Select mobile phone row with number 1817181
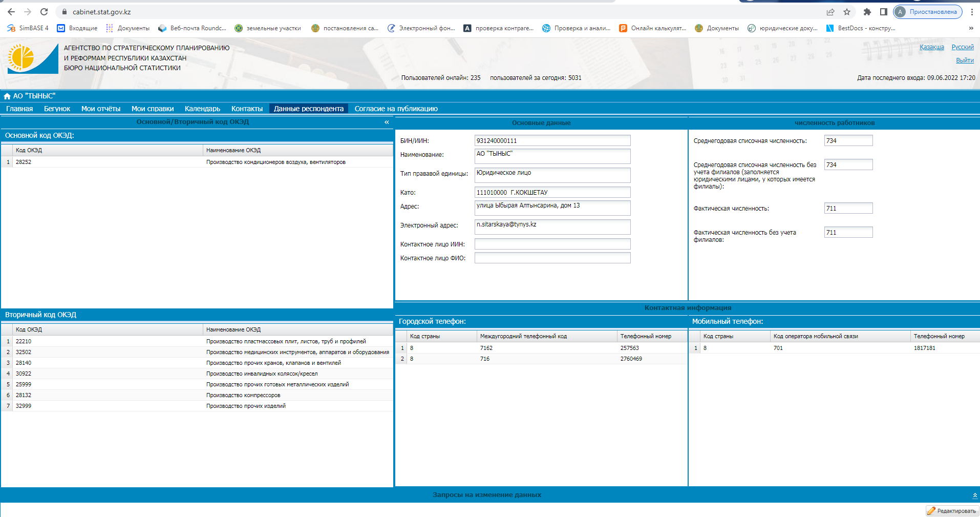Screen dimensions: 980x517 point(835,348)
